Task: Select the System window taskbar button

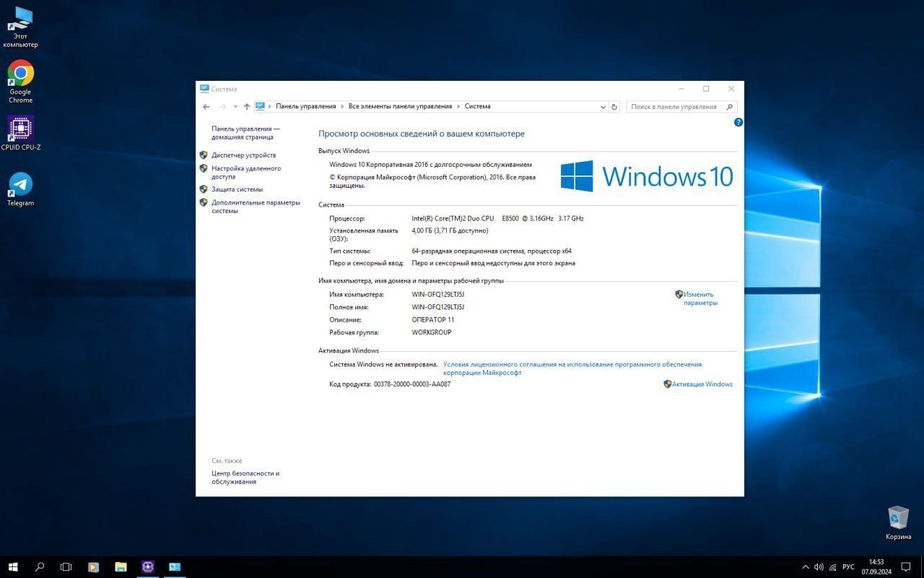Action: 175,567
